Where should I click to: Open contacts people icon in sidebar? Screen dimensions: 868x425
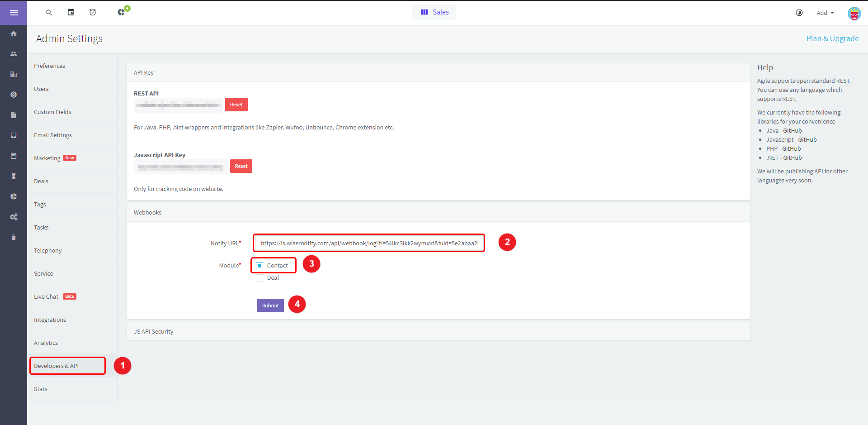point(14,54)
